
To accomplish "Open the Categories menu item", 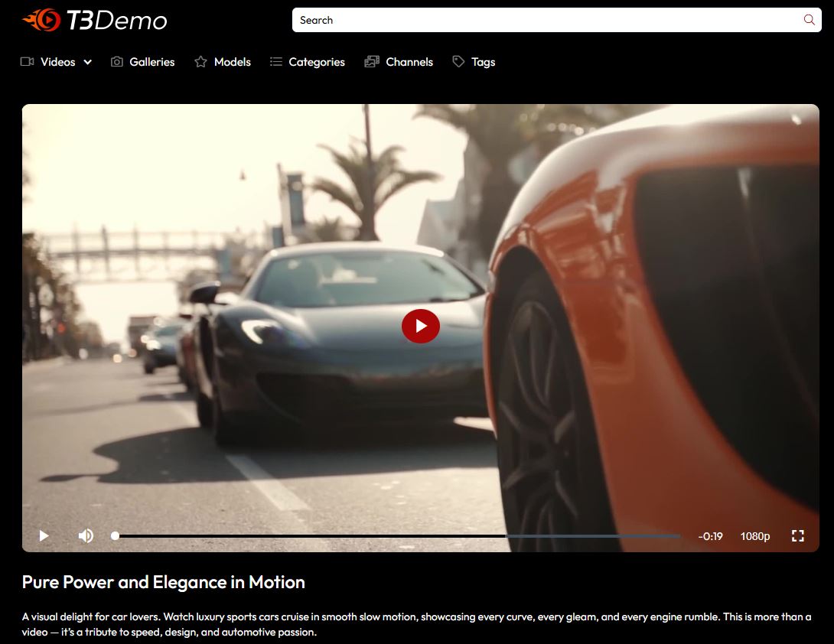I will pyautogui.click(x=317, y=62).
